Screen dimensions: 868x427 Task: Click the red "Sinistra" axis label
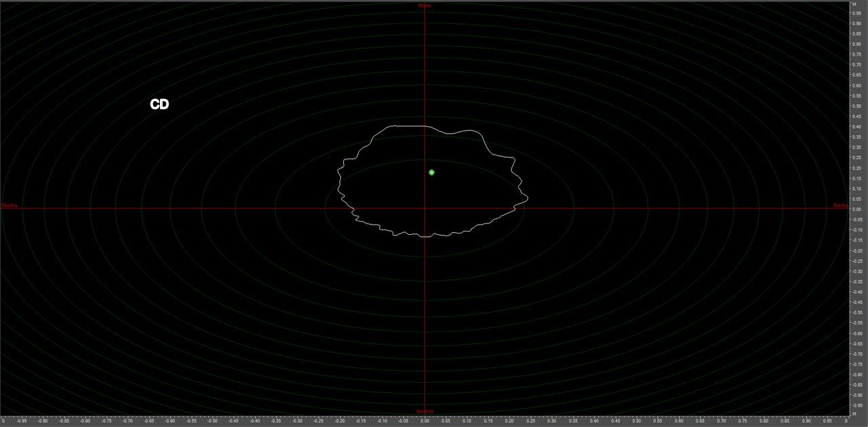(x=9, y=205)
